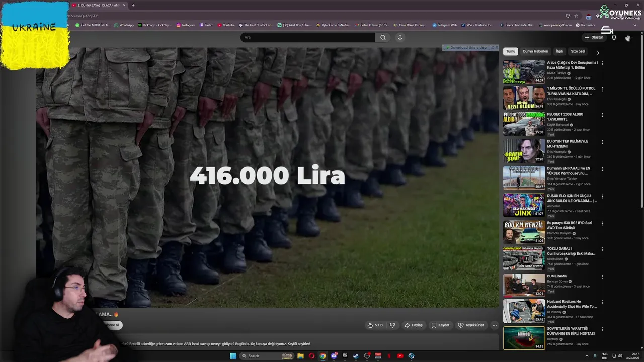Select Dünya Haberleri filter chip
Viewport: 644px width, 362px height.
pos(535,51)
